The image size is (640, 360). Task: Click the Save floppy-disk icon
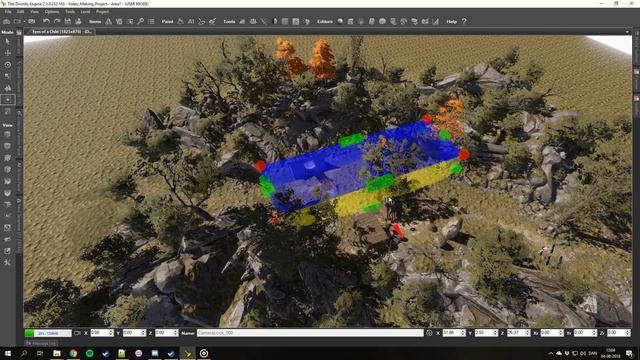pos(68,21)
